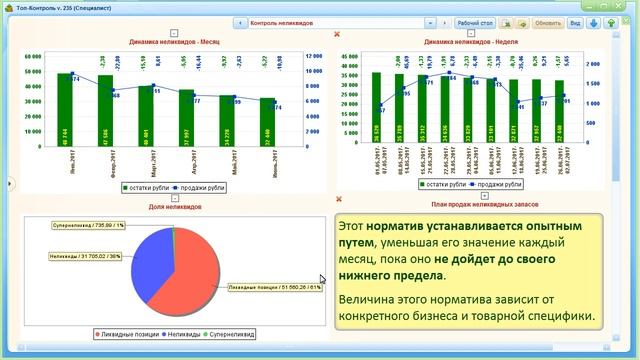
Task: Collapse the 'Динамика неликвидов - Неделя' panel
Action: [x=471, y=33]
